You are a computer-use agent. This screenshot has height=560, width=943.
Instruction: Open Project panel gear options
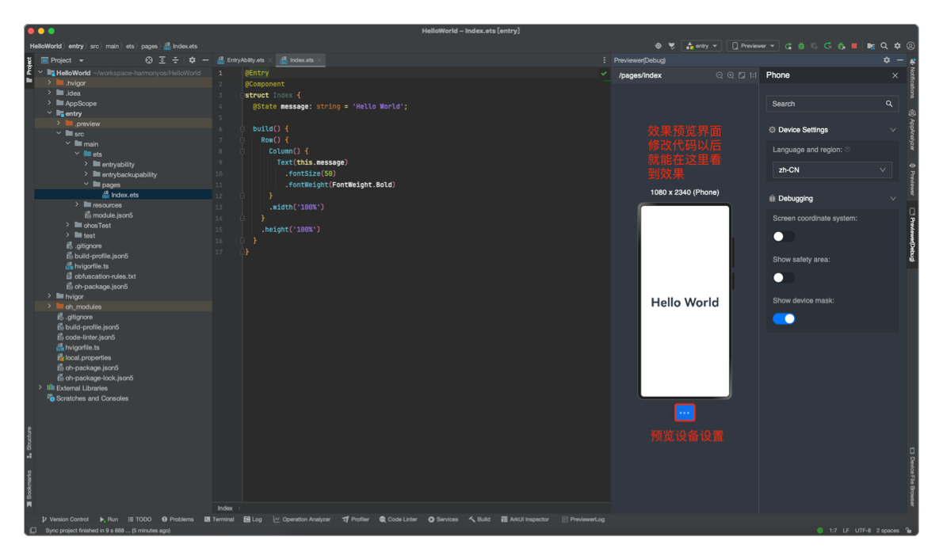point(192,60)
